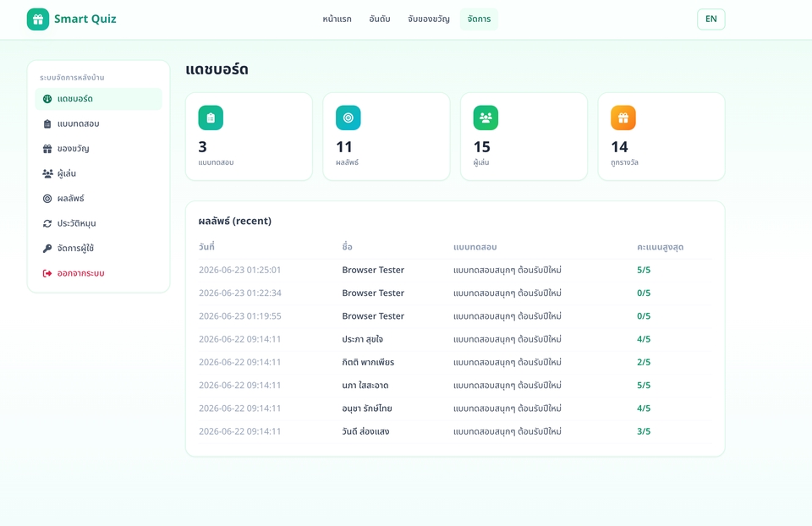Click name นภา ใสสะอาด in table
Screen dimensions: 812x526
pyautogui.click(x=365, y=385)
